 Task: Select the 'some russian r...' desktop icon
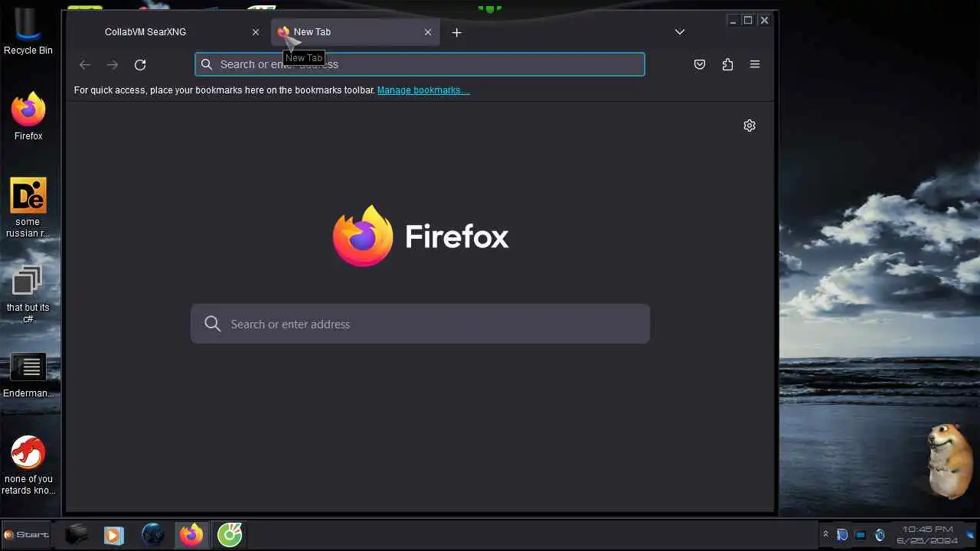(28, 207)
